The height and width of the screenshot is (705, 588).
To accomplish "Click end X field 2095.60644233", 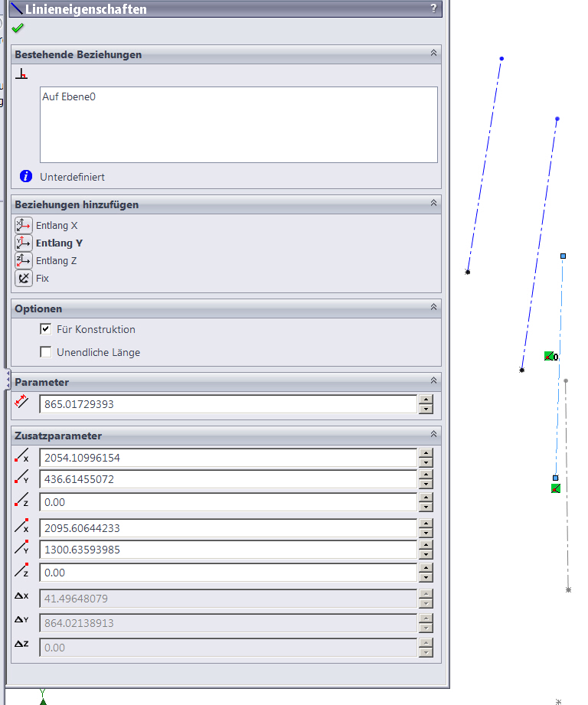I will [x=228, y=528].
